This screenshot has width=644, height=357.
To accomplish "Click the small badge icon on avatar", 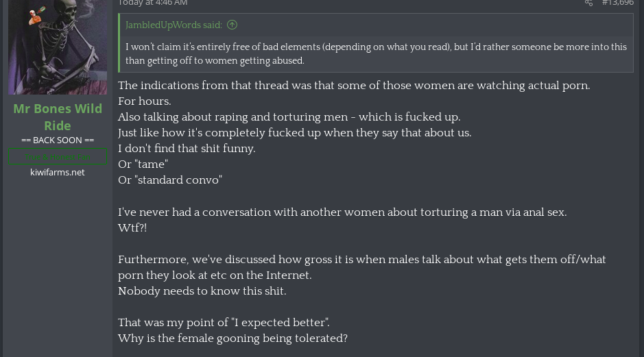I will (36, 16).
